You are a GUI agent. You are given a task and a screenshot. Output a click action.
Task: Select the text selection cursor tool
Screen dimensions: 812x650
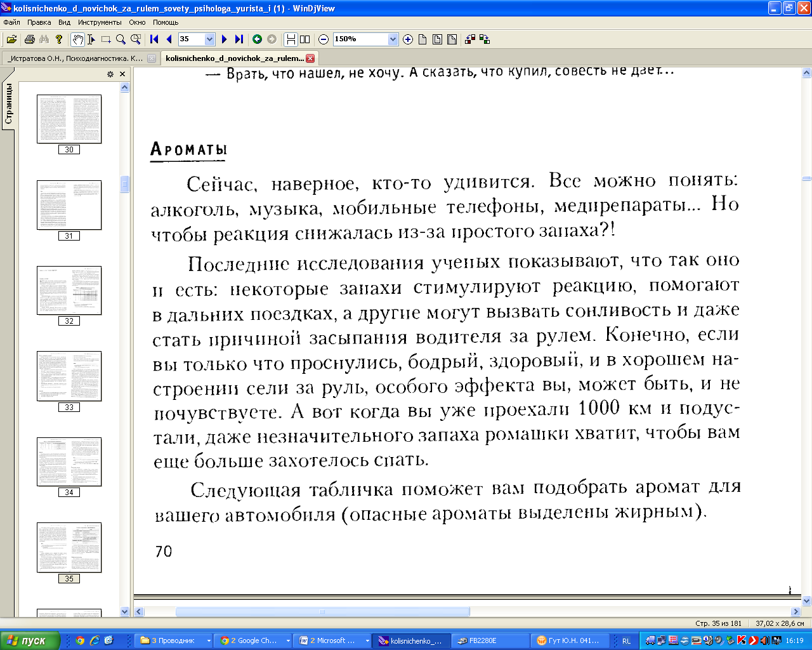pyautogui.click(x=91, y=39)
